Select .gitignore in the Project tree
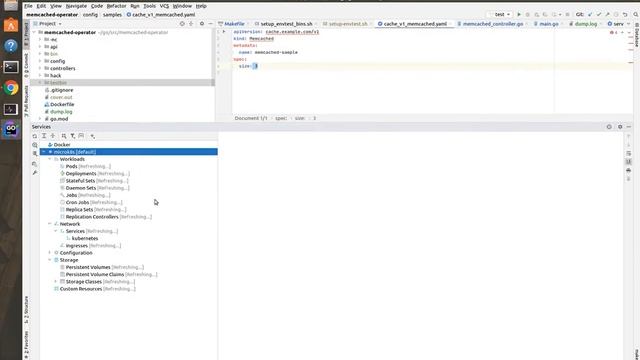Screen dimensions: 640x360 click(62, 90)
